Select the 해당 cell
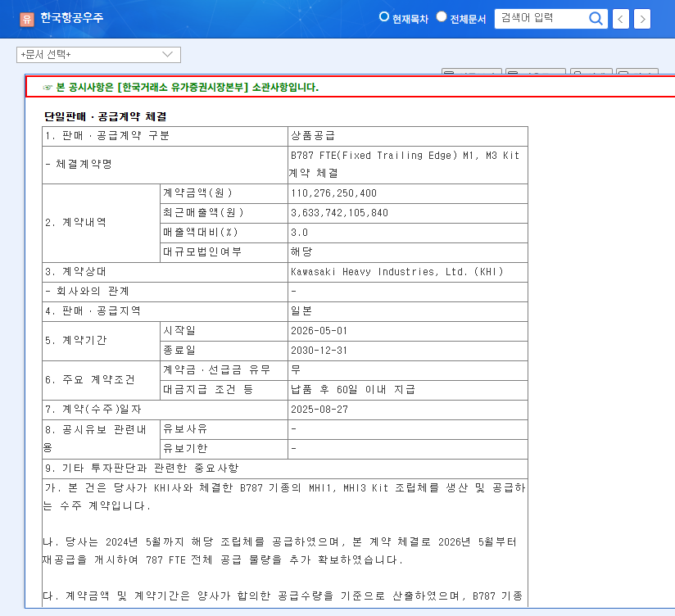This screenshot has height=616, width=675. (408, 252)
